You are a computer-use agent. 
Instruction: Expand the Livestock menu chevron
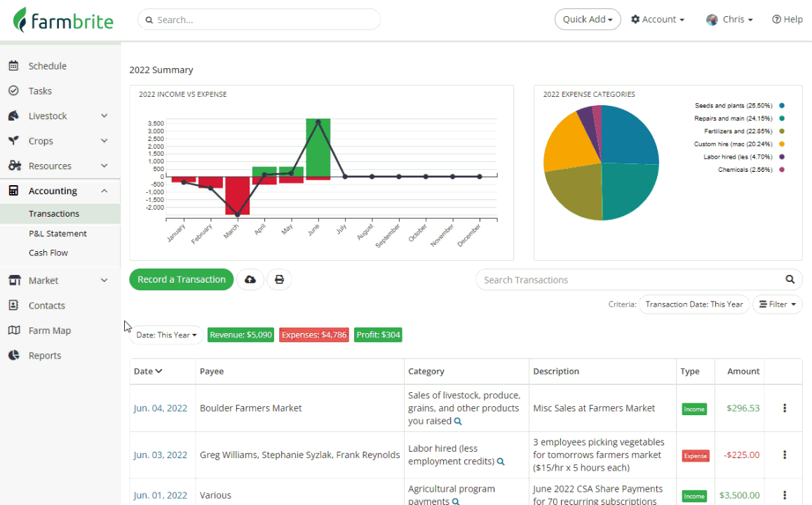pos(104,116)
